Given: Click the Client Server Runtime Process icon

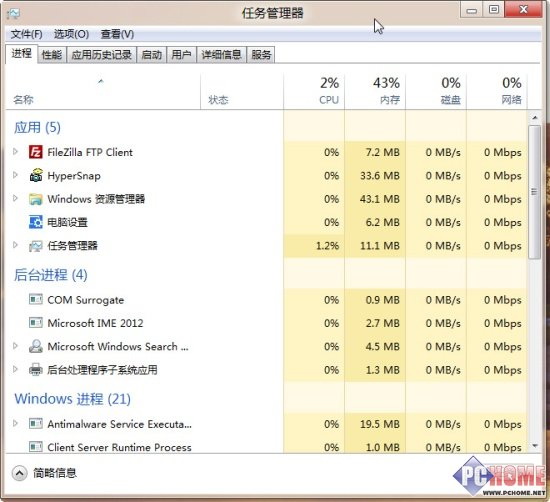Looking at the screenshot, I should [x=35, y=447].
